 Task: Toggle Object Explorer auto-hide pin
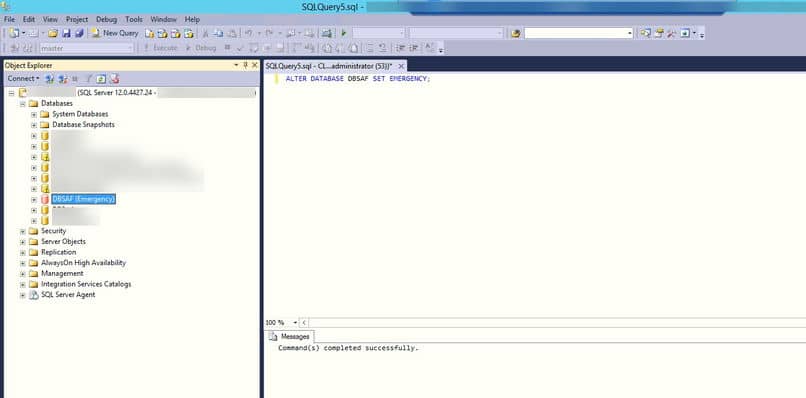[x=246, y=65]
